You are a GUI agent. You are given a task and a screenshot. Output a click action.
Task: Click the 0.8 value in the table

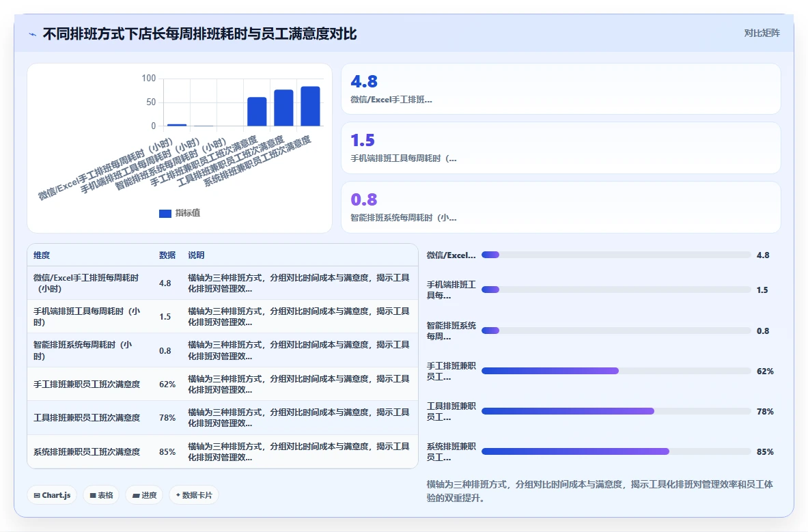[x=165, y=350]
